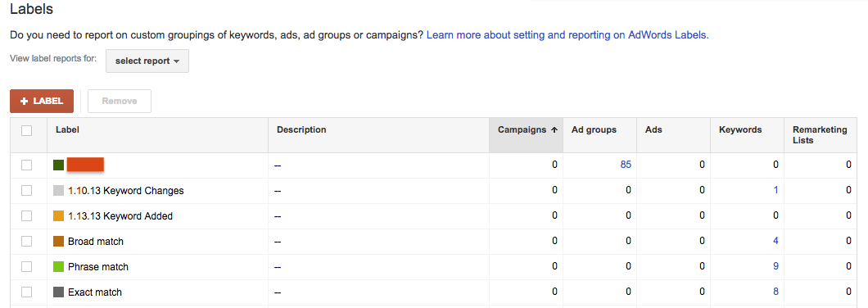Click the Phrase match label name
Screen dimensions: 868x308
pos(98,266)
